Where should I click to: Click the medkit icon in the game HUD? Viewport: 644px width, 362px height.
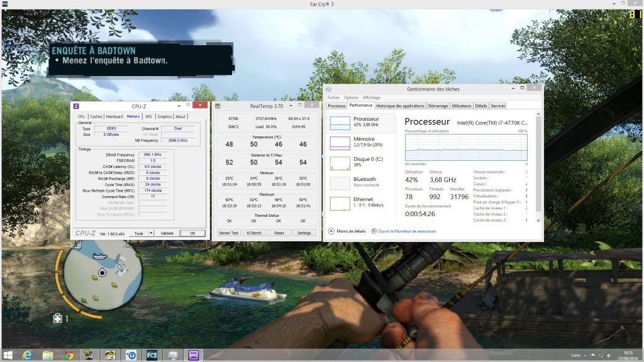coord(57,319)
